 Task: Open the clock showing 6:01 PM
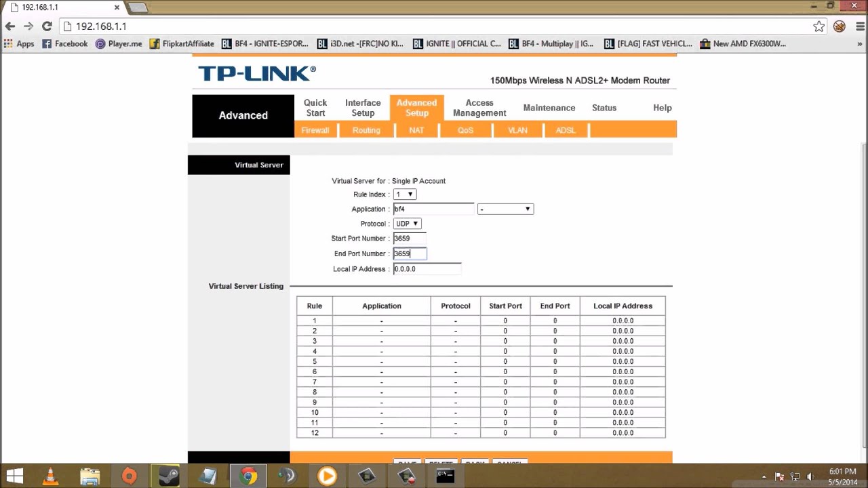pyautogui.click(x=842, y=476)
